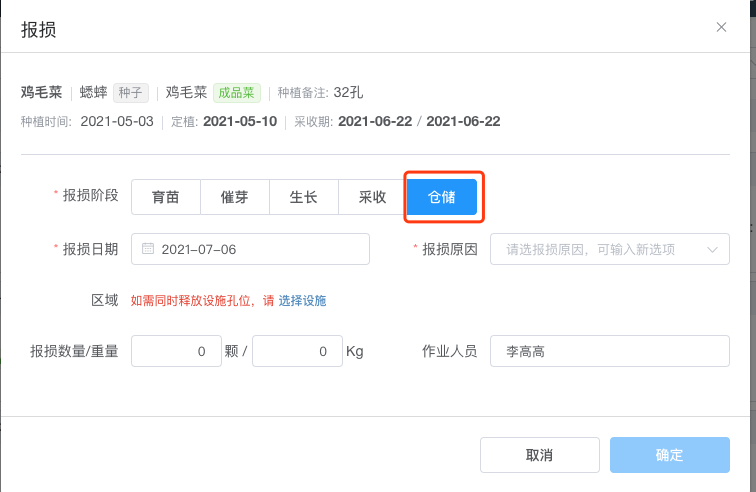756x492 pixels.
Task: Click the red 如需同时释放设施孔位 notice text
Action: [x=191, y=301]
